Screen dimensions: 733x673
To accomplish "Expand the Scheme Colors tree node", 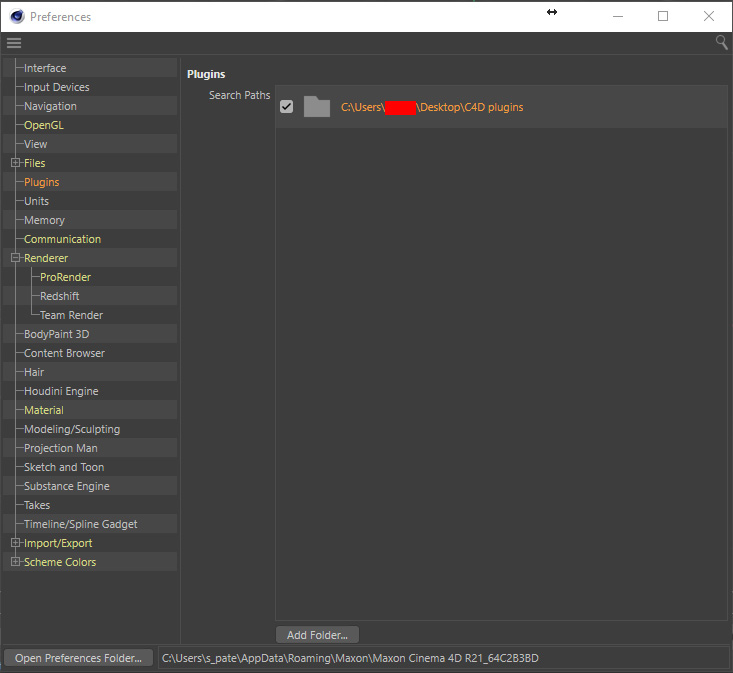I will (x=15, y=562).
